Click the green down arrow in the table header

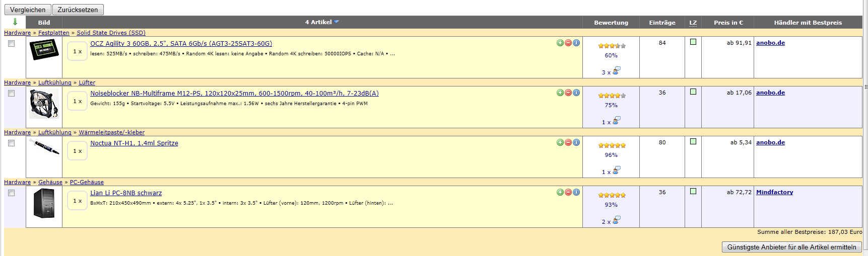(15, 22)
